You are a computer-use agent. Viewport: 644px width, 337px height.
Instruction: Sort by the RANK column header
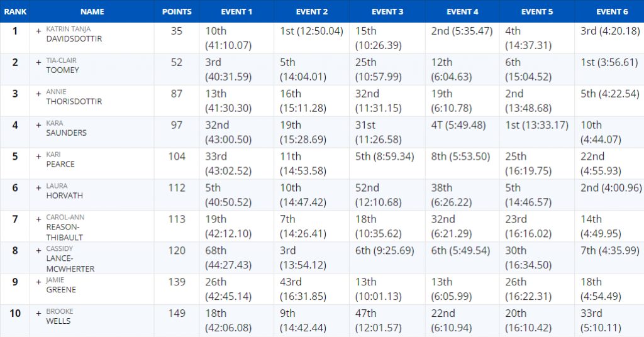pos(15,11)
